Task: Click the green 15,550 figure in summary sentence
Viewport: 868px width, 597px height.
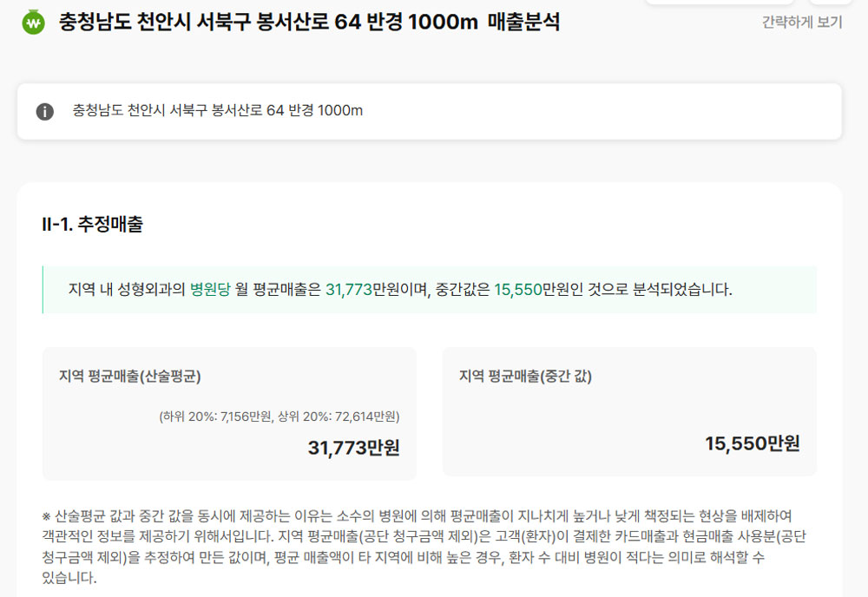Action: (518, 289)
